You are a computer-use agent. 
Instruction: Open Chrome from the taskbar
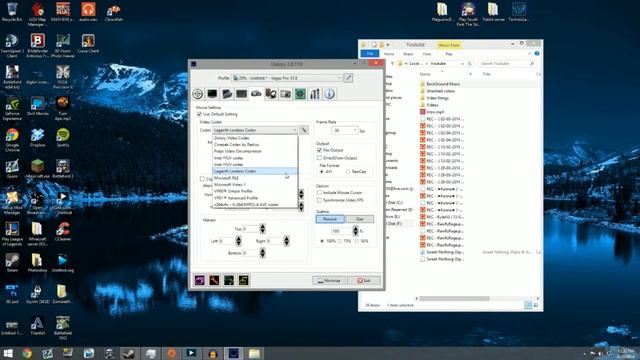click(x=27, y=353)
